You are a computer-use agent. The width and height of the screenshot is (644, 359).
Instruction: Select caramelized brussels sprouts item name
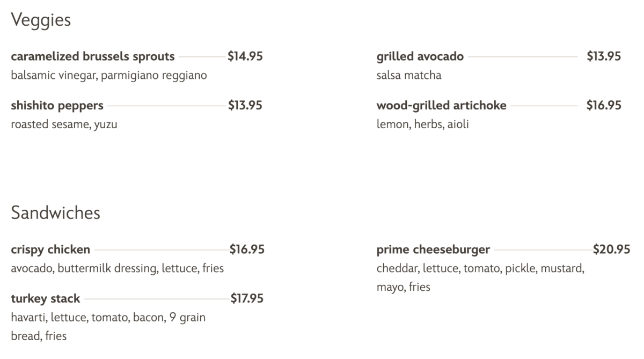click(92, 56)
